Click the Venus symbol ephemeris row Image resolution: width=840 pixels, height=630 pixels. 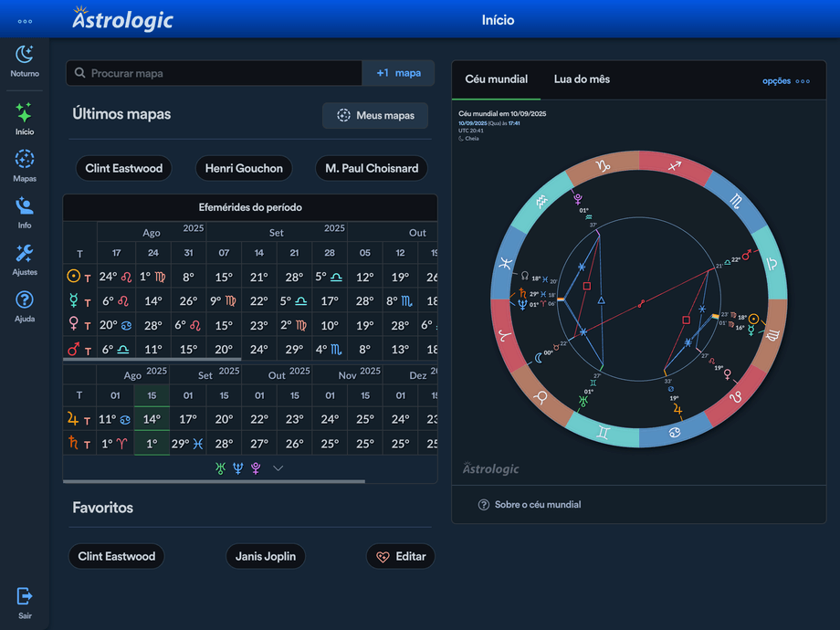(x=73, y=324)
